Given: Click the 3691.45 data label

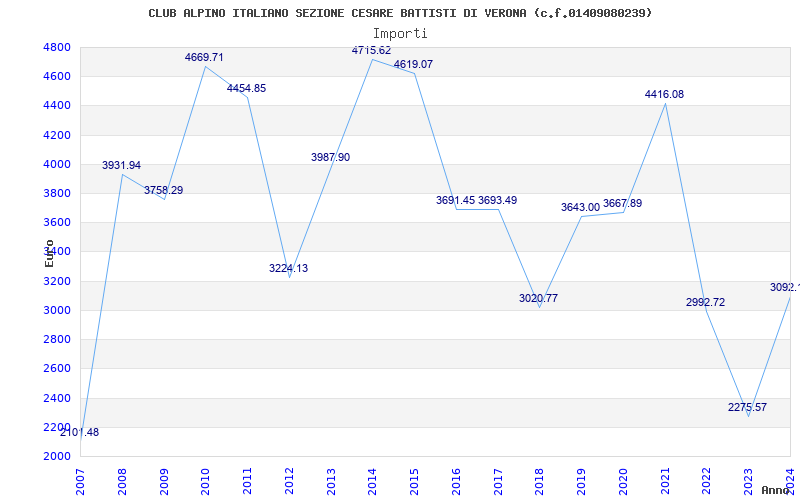Looking at the screenshot, I should pos(456,201).
